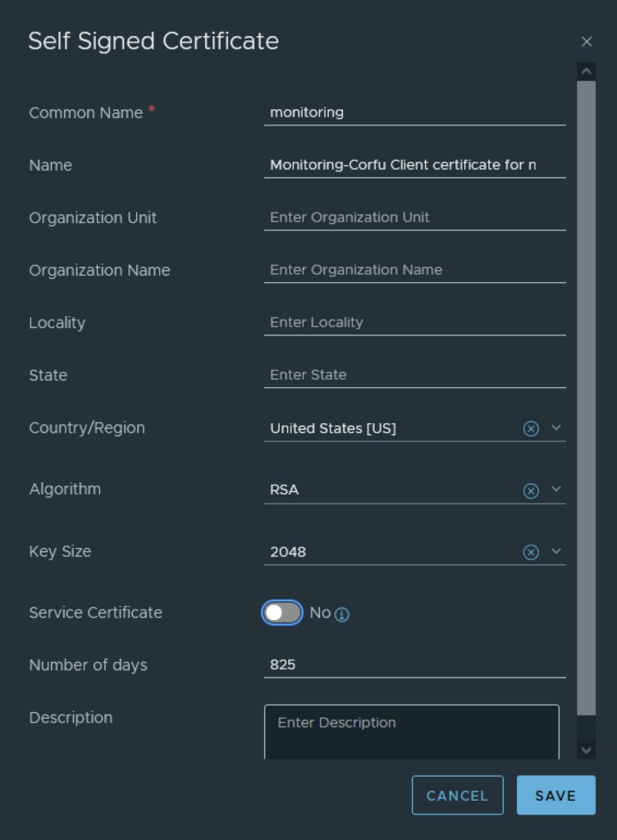Click the Cancel button

[x=457, y=795]
